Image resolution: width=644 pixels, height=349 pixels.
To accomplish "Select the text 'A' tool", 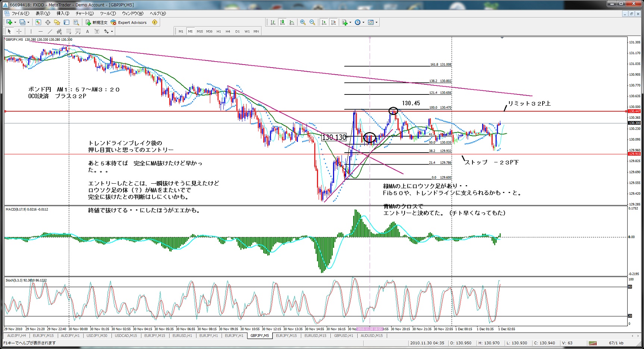I will click(x=88, y=31).
